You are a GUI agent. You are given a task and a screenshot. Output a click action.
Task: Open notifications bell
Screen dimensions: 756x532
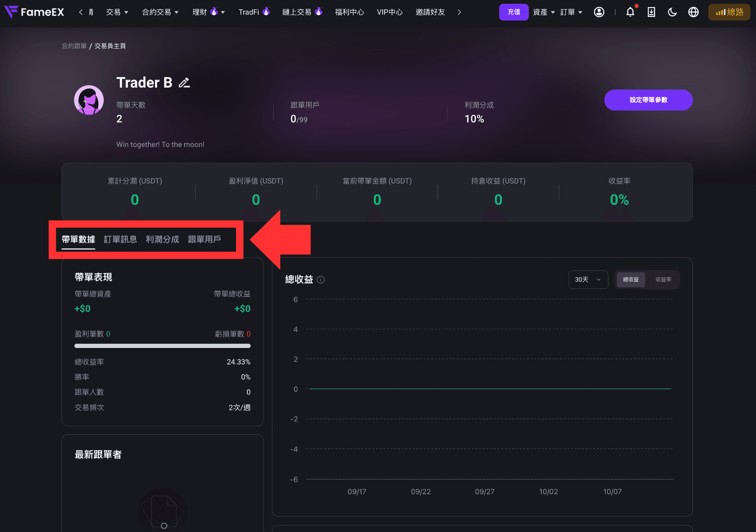coord(630,12)
